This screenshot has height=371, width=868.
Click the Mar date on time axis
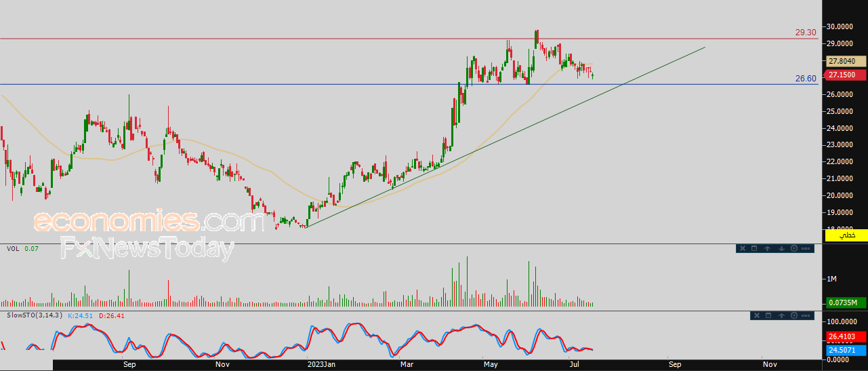(407, 364)
